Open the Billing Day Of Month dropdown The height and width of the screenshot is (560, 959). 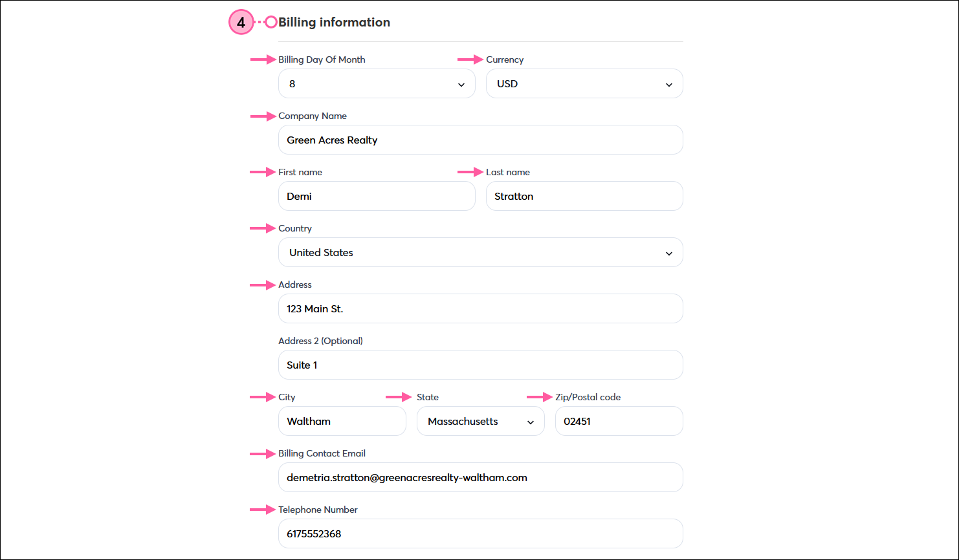click(377, 83)
